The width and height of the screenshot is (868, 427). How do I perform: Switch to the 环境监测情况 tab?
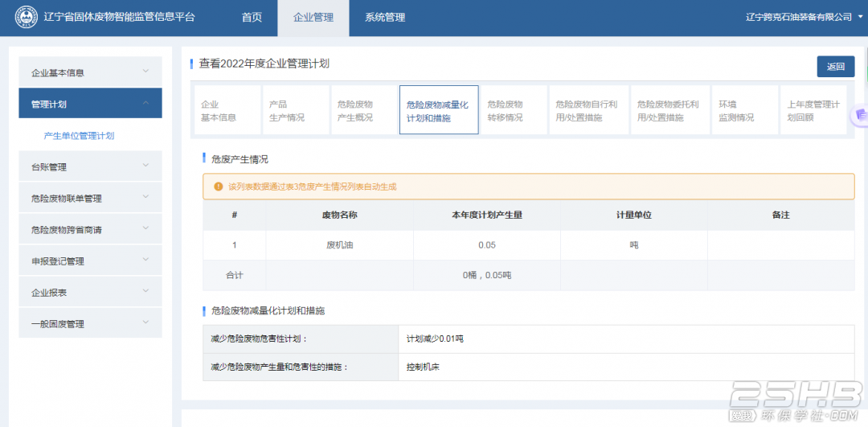click(745, 110)
